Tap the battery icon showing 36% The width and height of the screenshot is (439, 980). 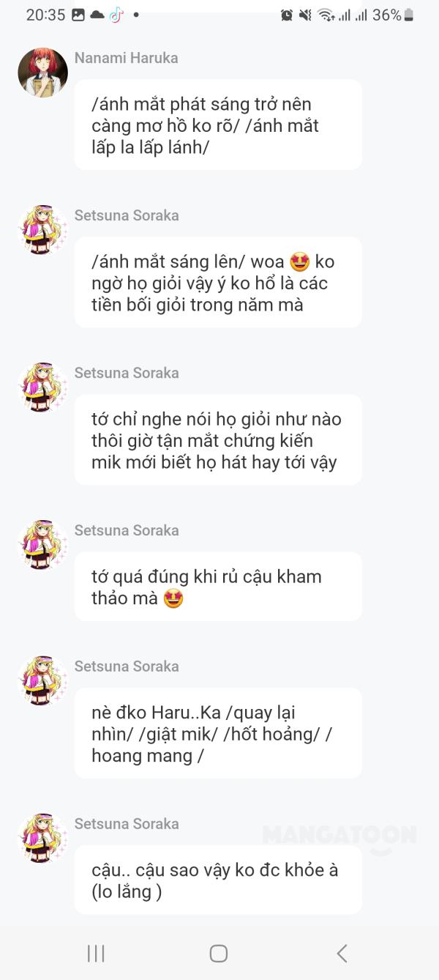click(x=408, y=15)
